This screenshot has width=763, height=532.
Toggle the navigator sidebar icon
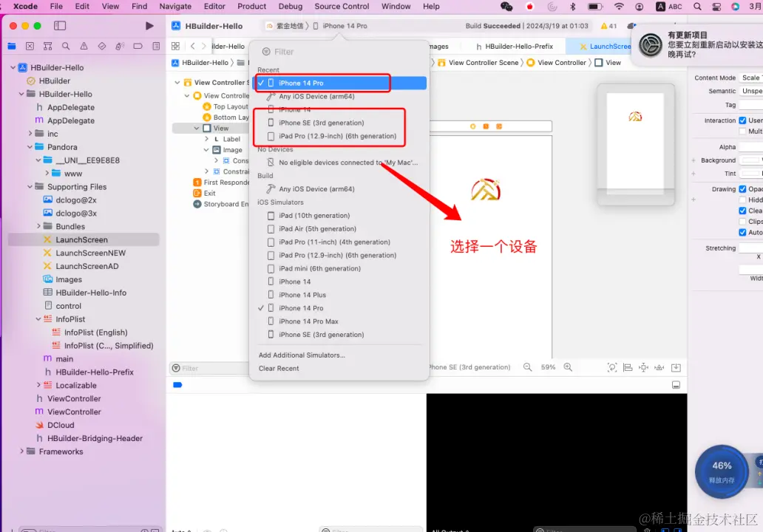(x=60, y=26)
